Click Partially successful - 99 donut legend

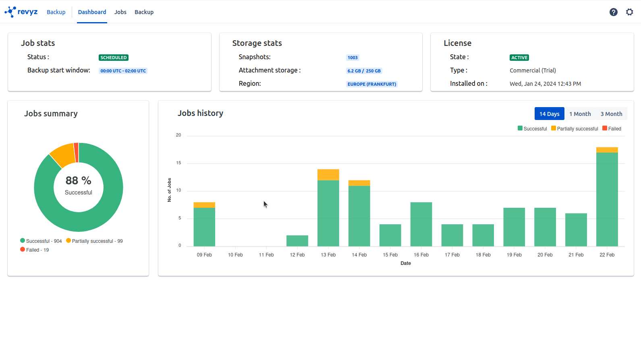coord(94,241)
